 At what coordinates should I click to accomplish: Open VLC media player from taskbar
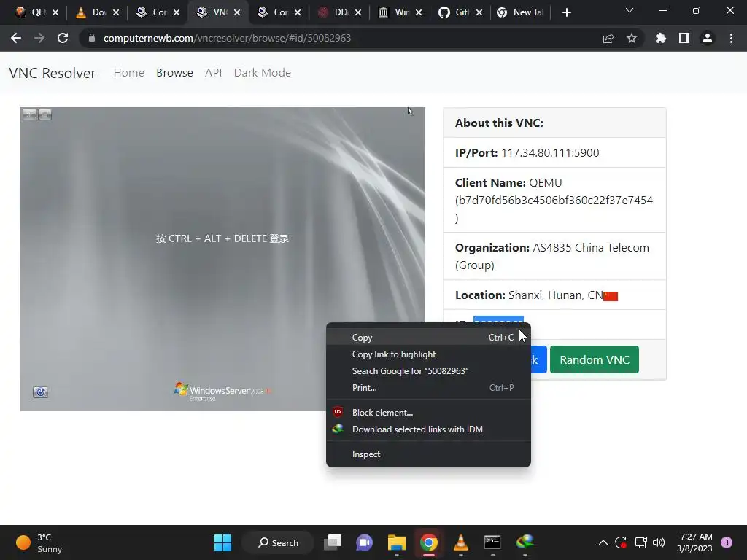click(461, 542)
